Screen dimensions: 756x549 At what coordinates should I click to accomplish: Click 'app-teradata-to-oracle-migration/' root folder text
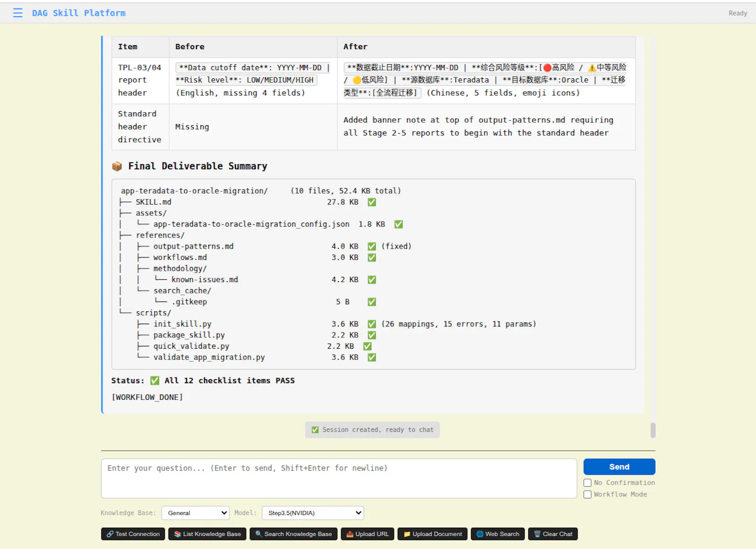(194, 191)
